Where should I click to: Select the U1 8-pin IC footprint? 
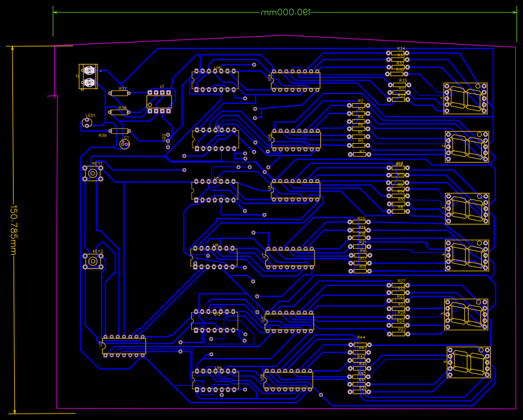(x=159, y=102)
